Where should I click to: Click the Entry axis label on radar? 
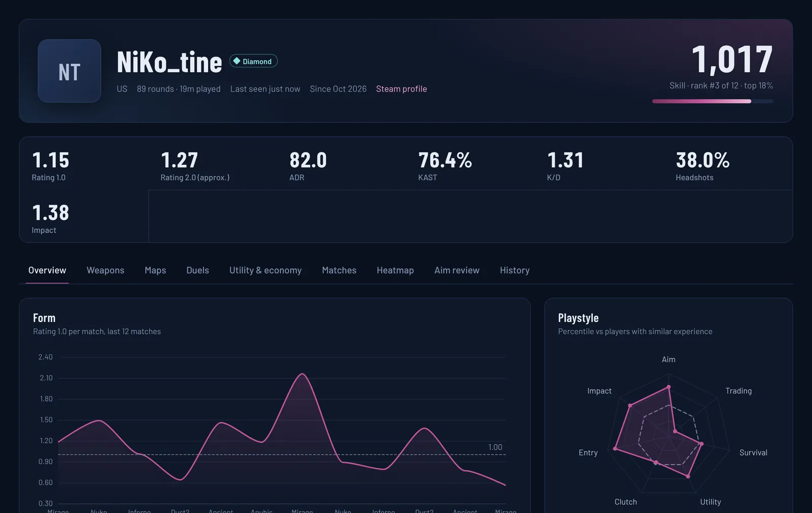click(x=588, y=453)
